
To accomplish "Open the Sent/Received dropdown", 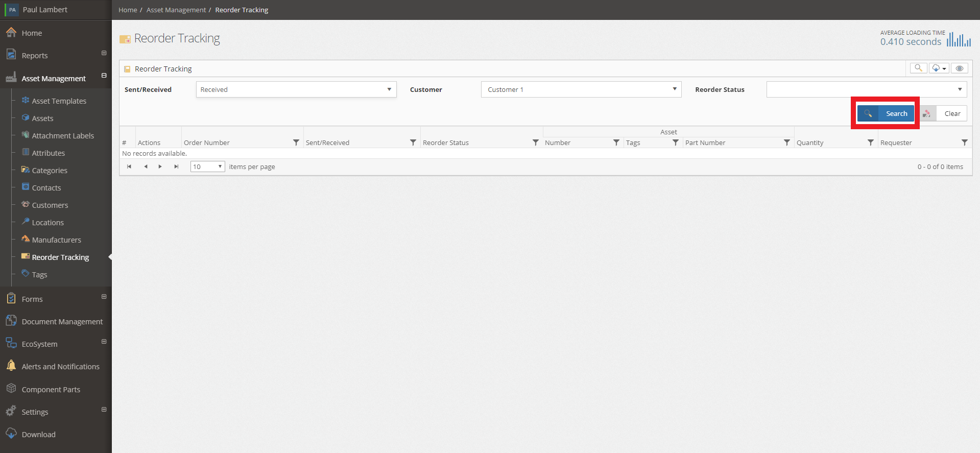I will click(x=296, y=89).
